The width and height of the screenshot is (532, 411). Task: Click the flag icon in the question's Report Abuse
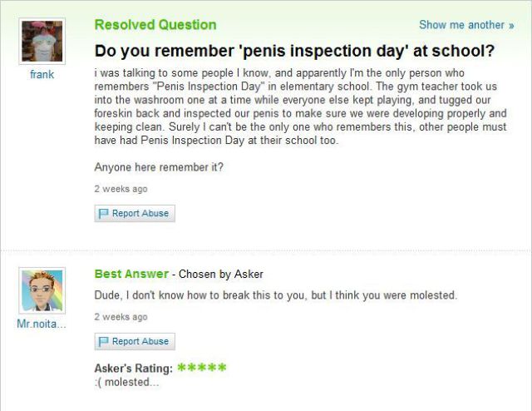104,214
